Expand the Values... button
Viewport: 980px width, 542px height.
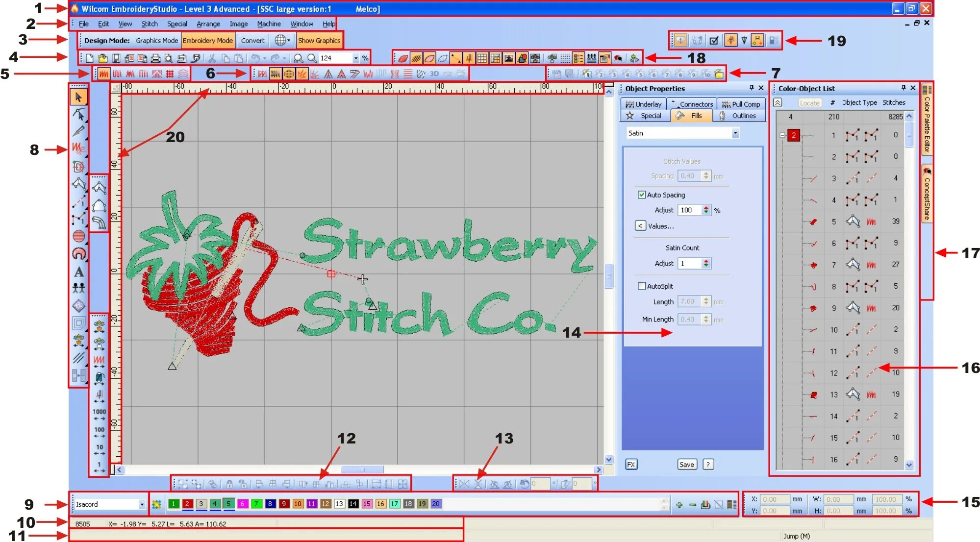click(x=640, y=226)
